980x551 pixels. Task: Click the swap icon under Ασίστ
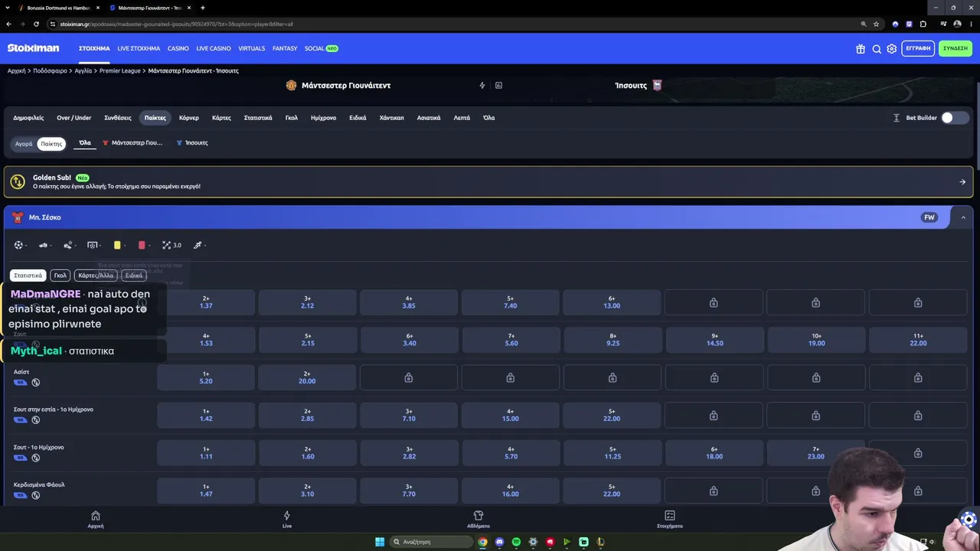click(x=36, y=383)
